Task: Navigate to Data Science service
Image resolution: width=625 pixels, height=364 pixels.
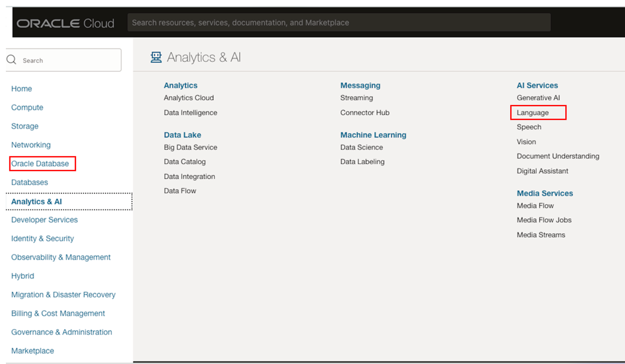Action: (361, 147)
